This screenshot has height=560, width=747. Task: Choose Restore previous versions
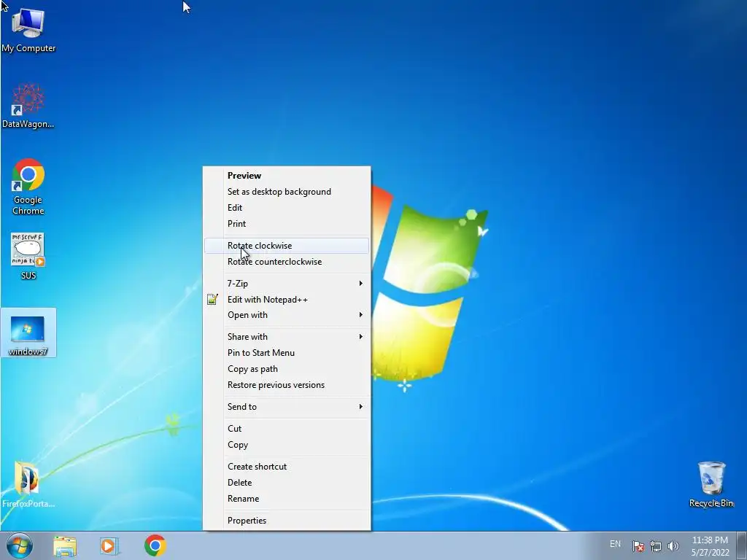tap(287, 385)
